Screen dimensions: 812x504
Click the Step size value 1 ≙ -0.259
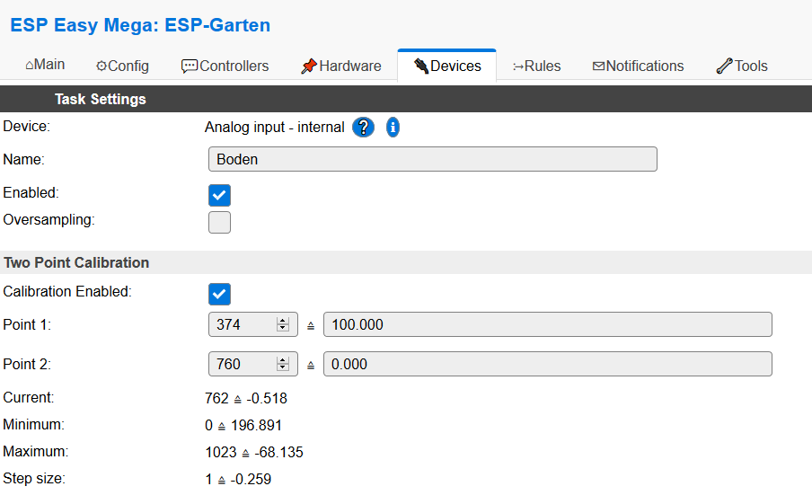pos(238,479)
